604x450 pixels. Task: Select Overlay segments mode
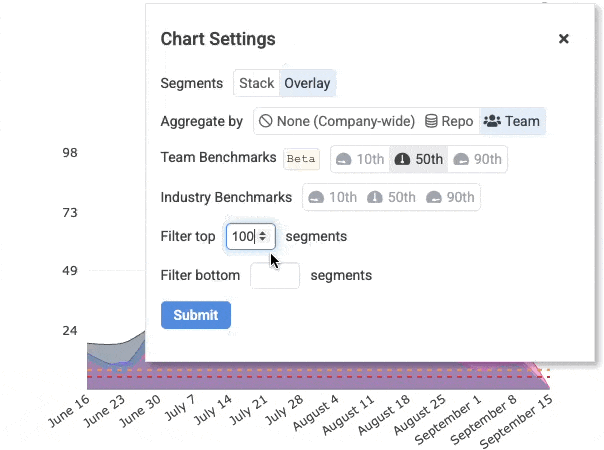pos(307,83)
